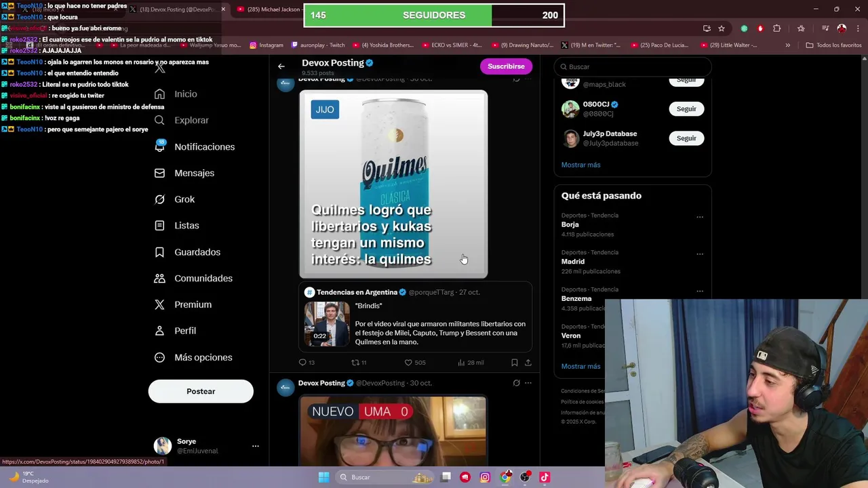Open the favorites star-list icon in Chrome toolbar
Viewport: 868px width, 488px height.
point(801,28)
